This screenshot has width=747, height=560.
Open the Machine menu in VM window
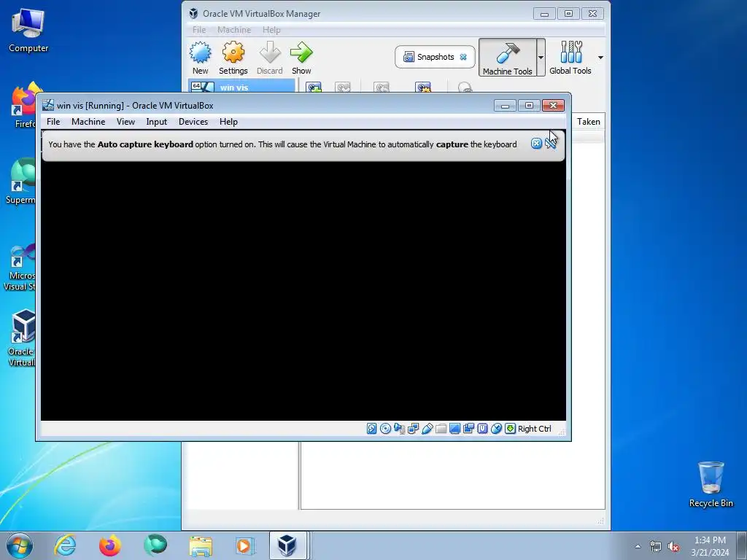tap(88, 122)
